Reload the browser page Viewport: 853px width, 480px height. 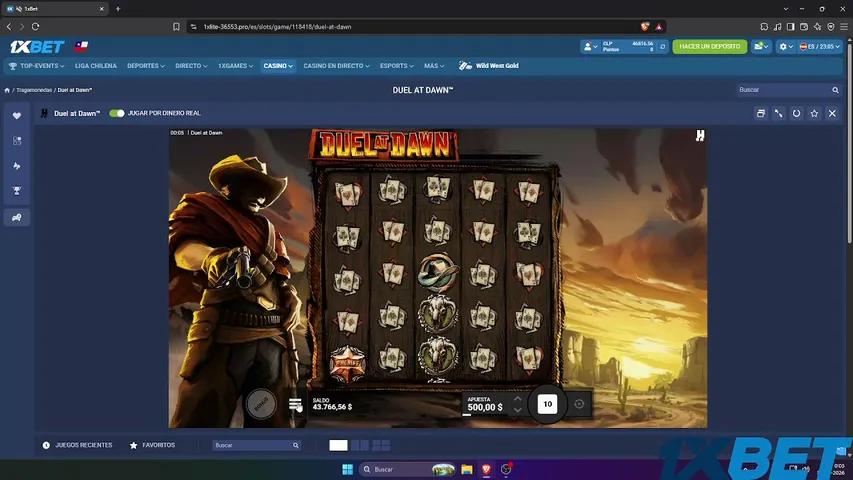click(35, 27)
